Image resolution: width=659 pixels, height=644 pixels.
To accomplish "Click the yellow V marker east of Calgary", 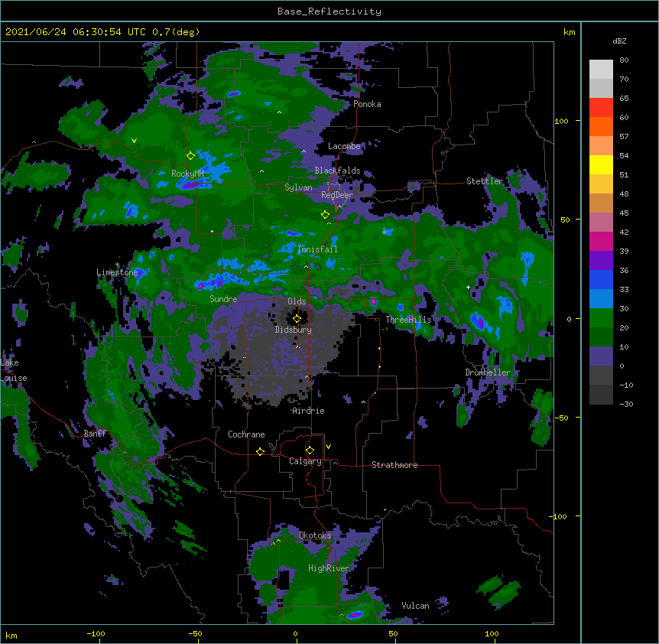I will point(328,447).
